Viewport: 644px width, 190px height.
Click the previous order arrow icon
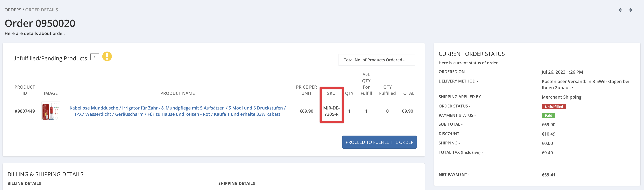point(620,10)
